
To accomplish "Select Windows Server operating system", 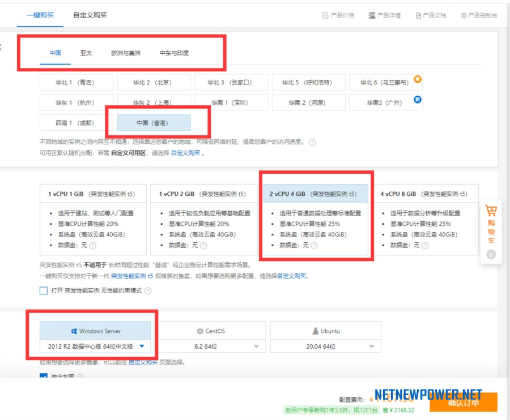I will 95,331.
